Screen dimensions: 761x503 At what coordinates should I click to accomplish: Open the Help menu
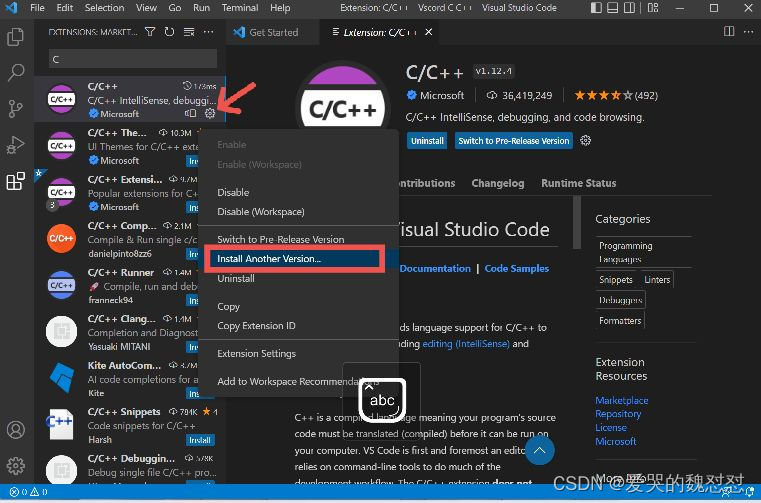pos(280,8)
